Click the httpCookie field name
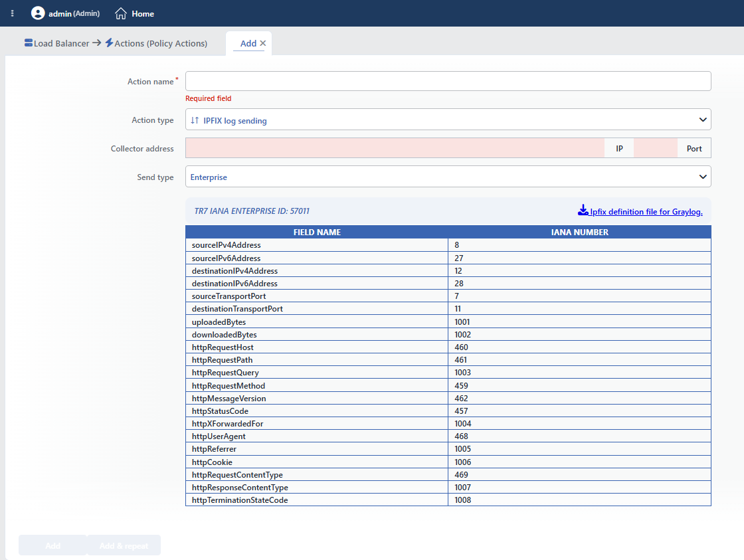Viewport: 744px width, 560px height. point(212,462)
